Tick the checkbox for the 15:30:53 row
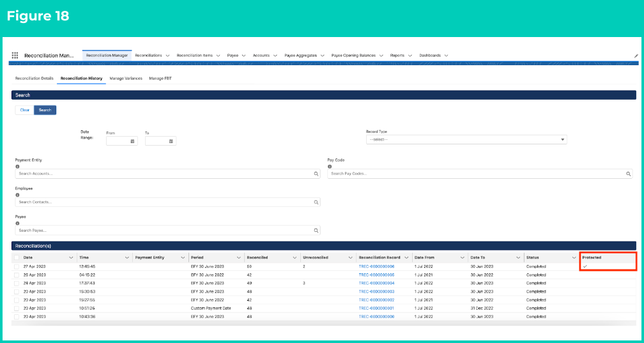The width and height of the screenshot is (644, 343). [17, 292]
